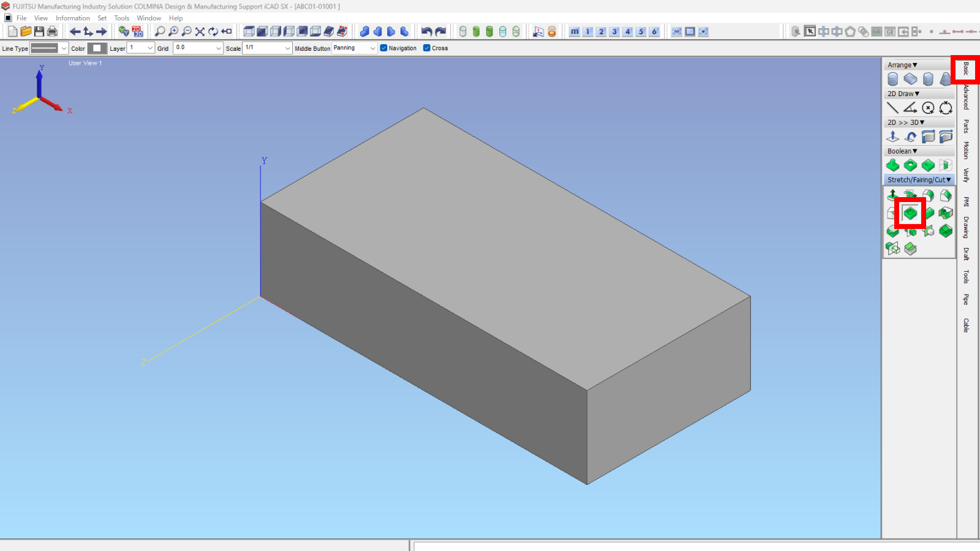This screenshot has width=980, height=551.
Task: Select the cylinder icon under Arrange
Action: click(892, 79)
